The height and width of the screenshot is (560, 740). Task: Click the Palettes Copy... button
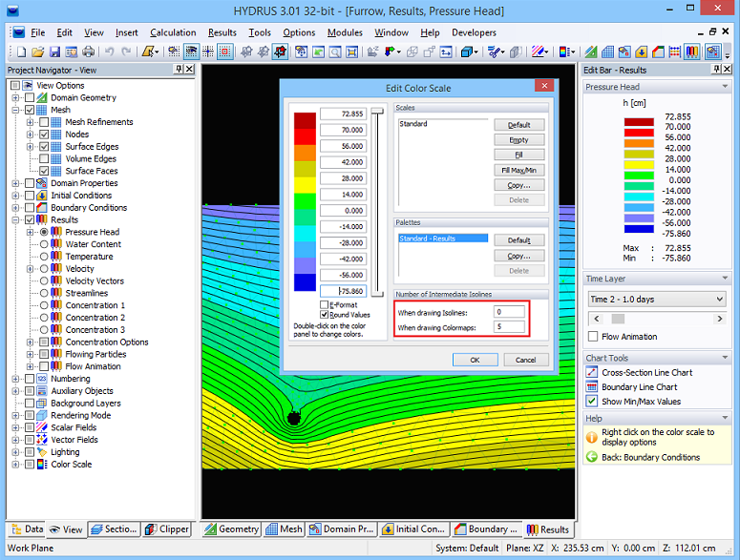[x=519, y=256]
